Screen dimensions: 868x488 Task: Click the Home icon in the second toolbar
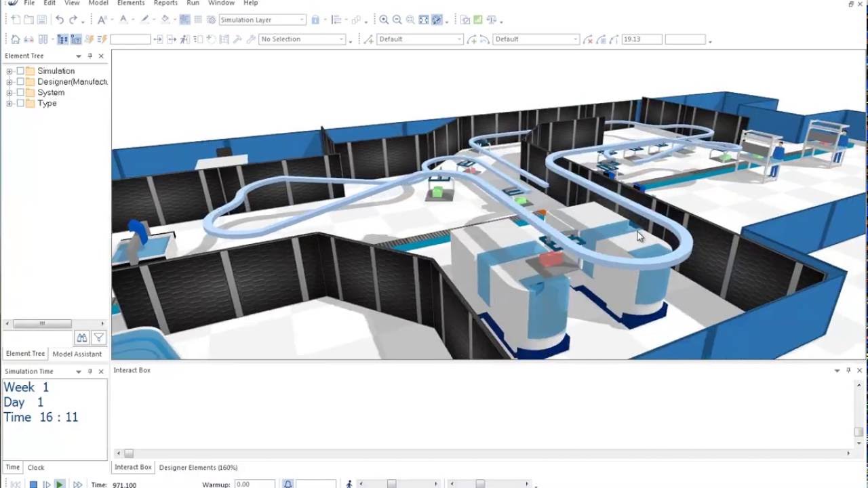click(15, 39)
